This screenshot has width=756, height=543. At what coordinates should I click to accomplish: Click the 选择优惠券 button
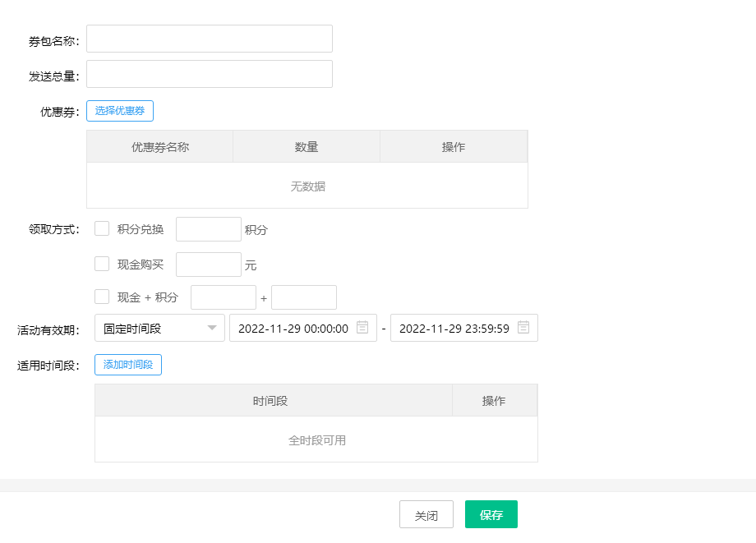click(x=120, y=111)
